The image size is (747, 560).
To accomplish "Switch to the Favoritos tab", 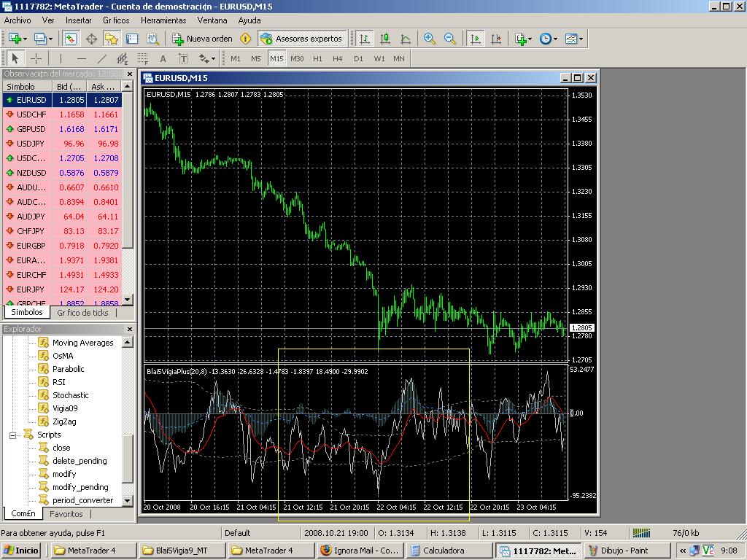I will [66, 513].
